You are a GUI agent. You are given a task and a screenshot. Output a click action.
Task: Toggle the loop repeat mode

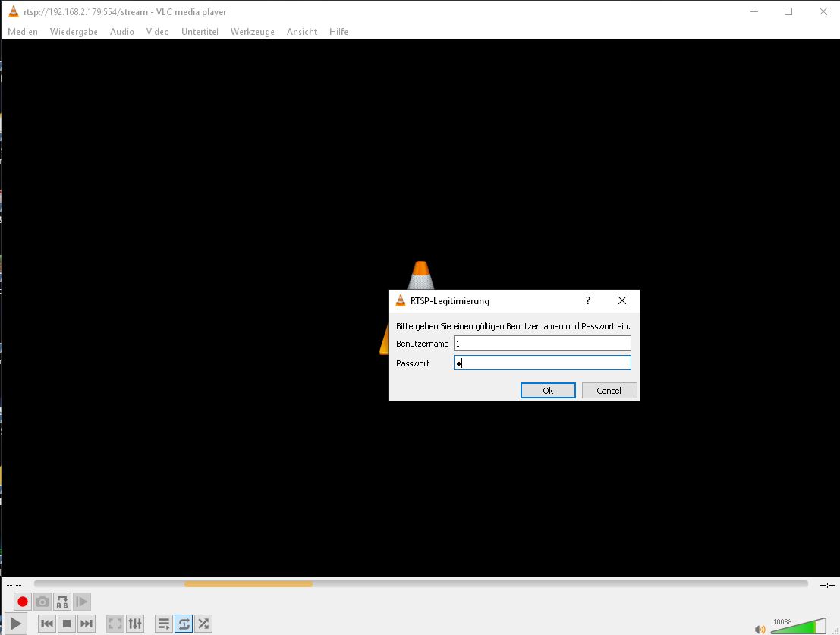coord(184,624)
